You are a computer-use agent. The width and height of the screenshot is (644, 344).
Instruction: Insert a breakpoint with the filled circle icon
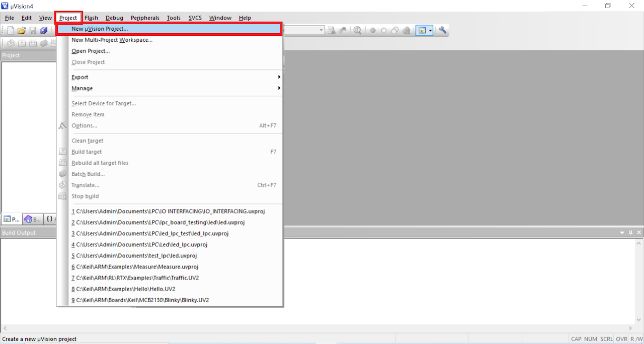tap(372, 30)
